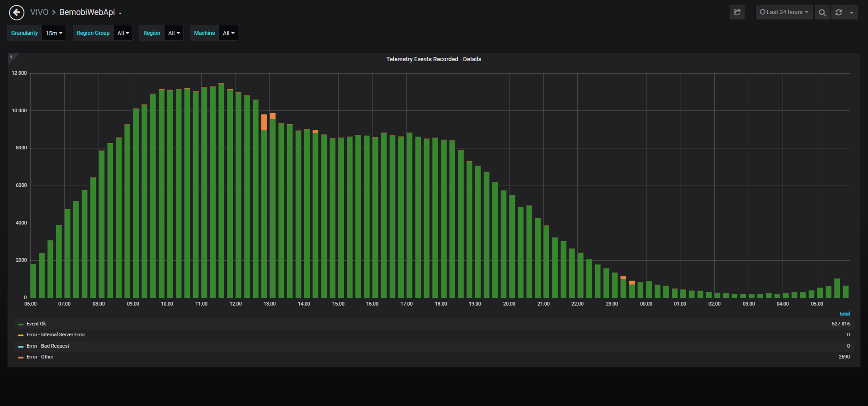Open the BemobiWebApi dashboard selector
Viewport: 868px width, 406px height.
click(x=91, y=12)
